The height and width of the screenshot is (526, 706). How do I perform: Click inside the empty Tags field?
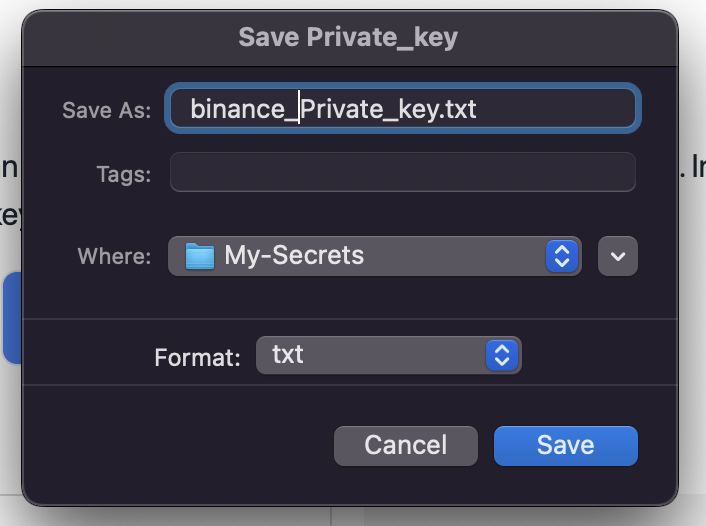click(403, 172)
